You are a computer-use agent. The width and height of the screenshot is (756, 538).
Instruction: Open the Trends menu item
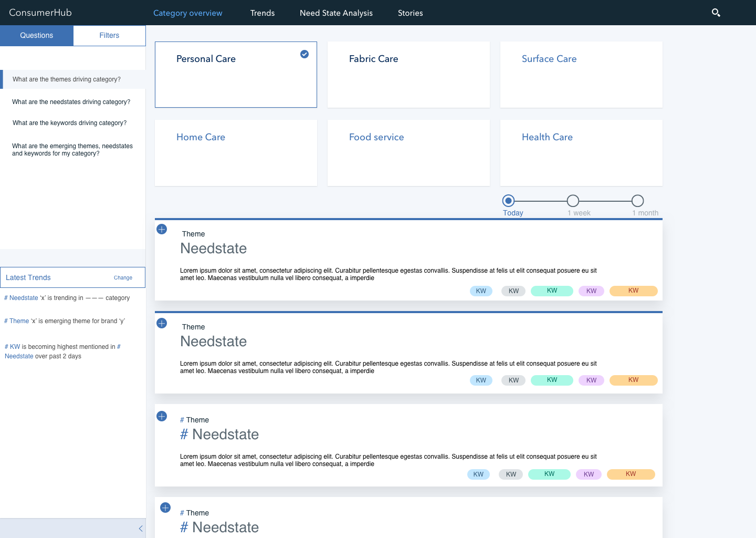point(262,13)
